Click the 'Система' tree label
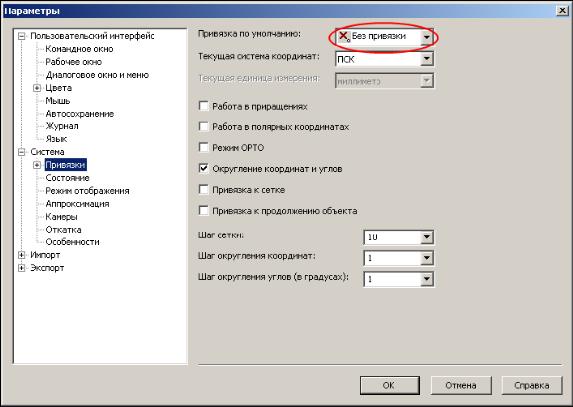Image resolution: width=573 pixels, height=407 pixels. (47, 152)
